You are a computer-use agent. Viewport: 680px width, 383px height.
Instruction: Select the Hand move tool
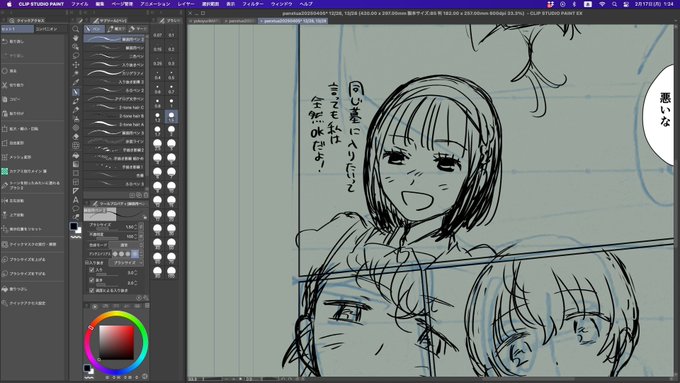[76, 38]
